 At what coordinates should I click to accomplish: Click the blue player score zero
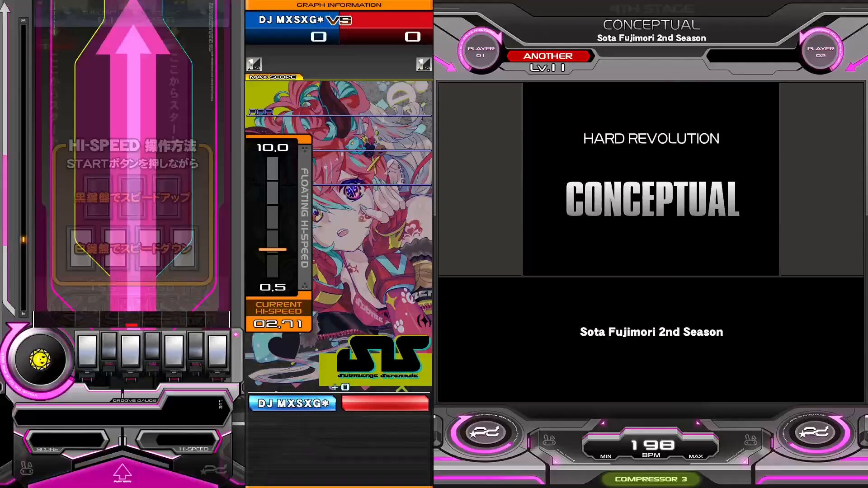318,37
